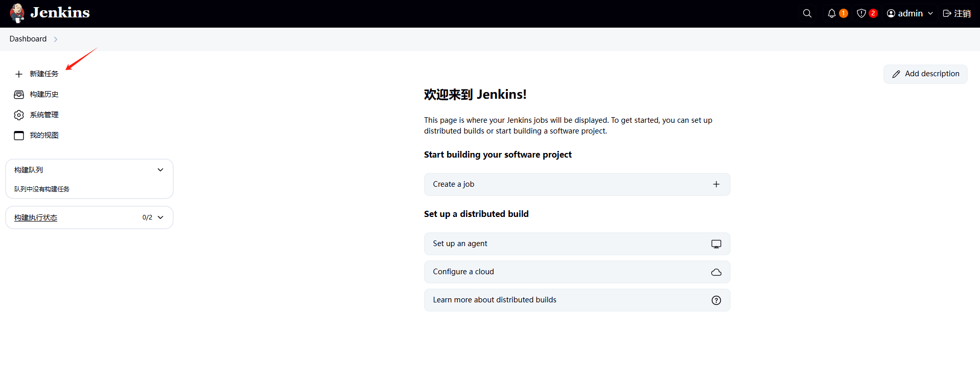Click the Set up an agent button

(577, 244)
